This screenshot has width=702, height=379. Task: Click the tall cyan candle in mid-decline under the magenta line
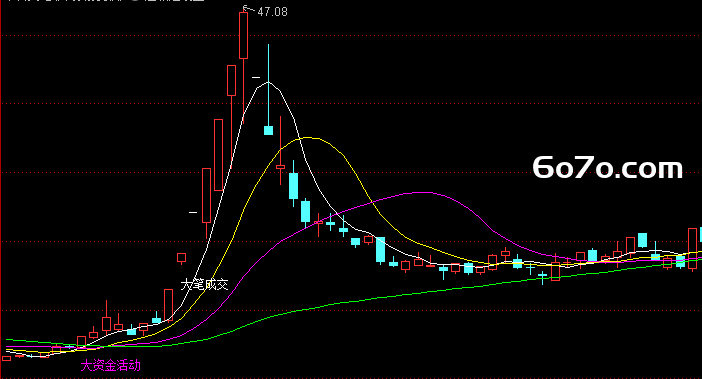(380, 250)
